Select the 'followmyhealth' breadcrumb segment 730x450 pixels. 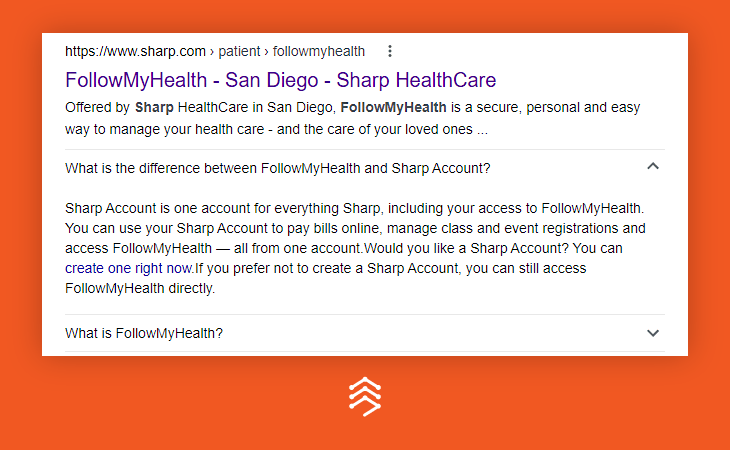tap(319, 51)
